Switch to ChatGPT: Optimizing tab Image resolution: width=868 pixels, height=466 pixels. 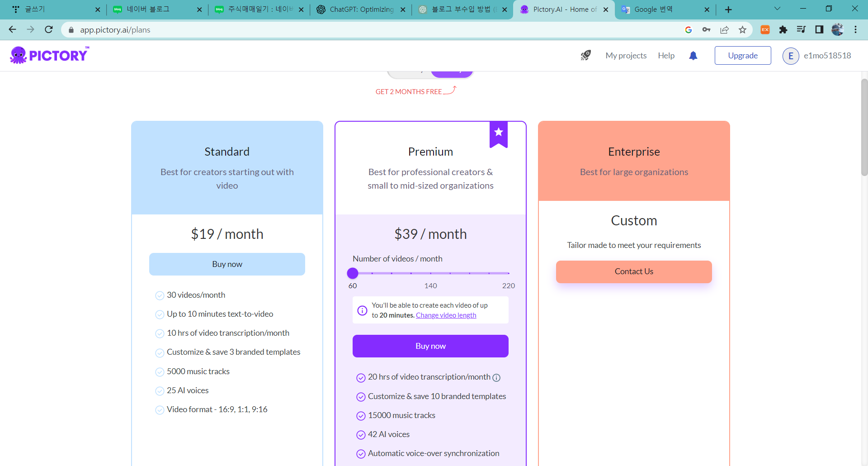coord(360,10)
